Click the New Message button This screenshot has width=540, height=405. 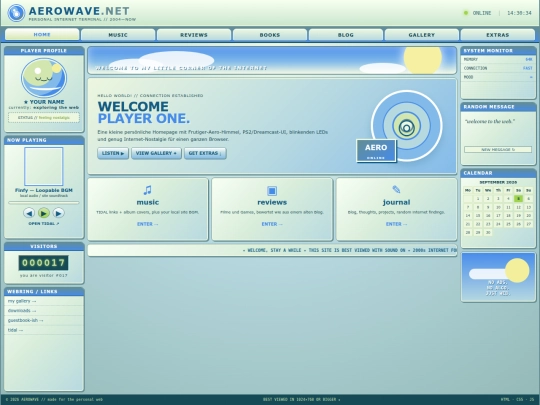pos(498,149)
